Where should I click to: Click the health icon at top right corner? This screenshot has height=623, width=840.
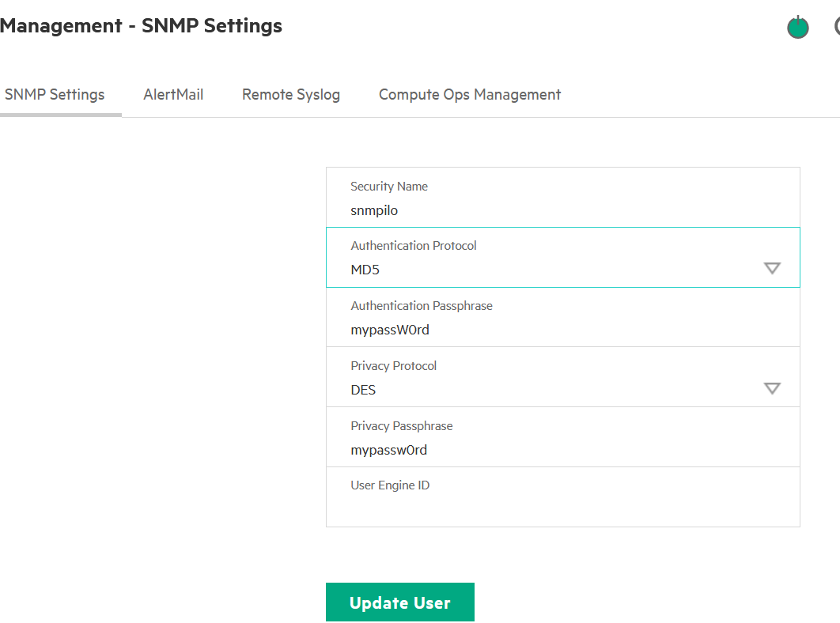(x=836, y=27)
